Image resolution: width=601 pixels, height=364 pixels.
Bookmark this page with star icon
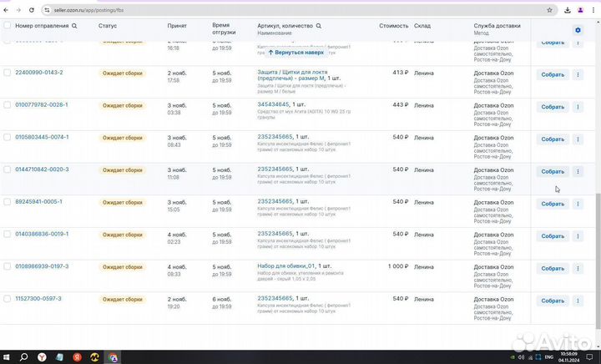(550, 10)
